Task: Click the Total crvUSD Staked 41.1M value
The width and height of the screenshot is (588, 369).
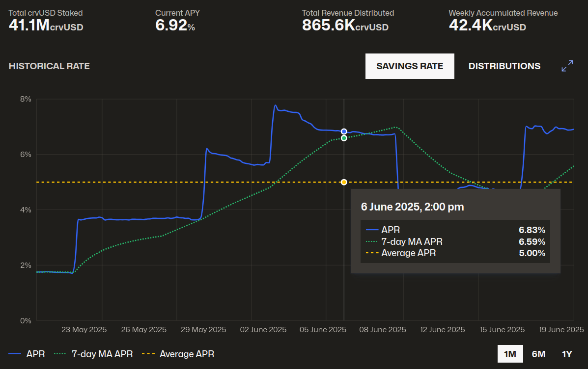Action: pyautogui.click(x=46, y=26)
